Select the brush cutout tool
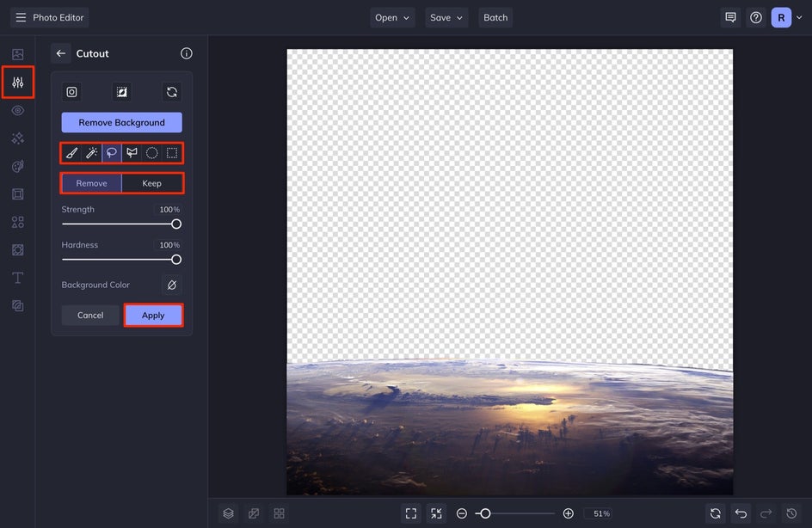 71,153
